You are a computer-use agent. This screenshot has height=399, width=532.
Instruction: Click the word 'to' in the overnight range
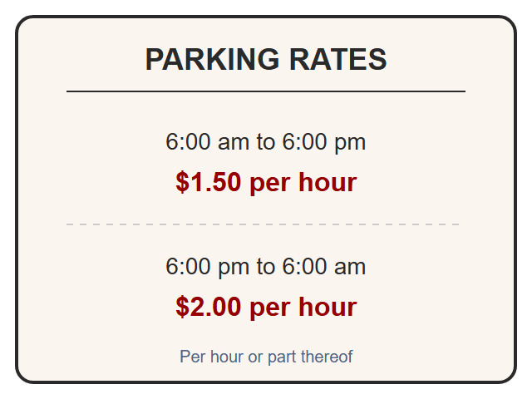(266, 266)
